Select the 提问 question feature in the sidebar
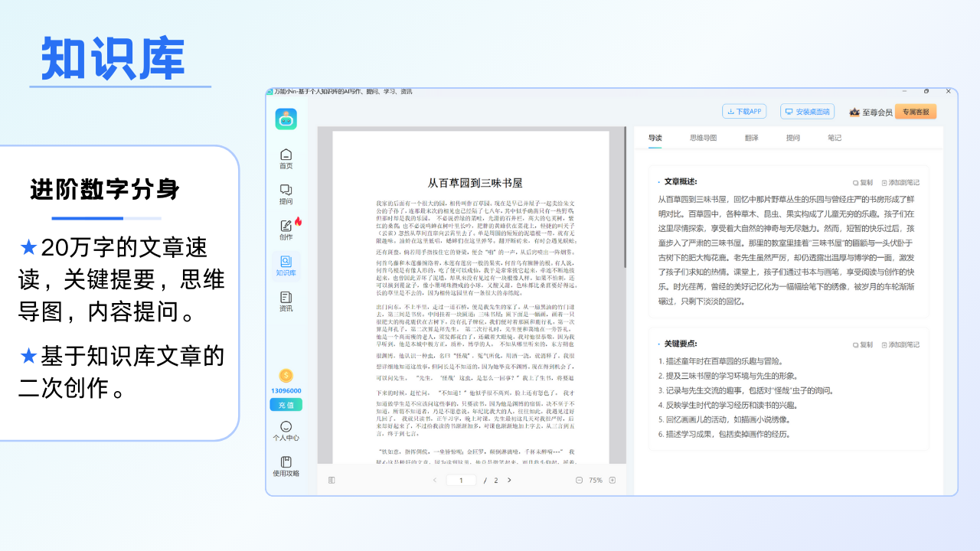The height and width of the screenshot is (551, 980). (x=286, y=192)
